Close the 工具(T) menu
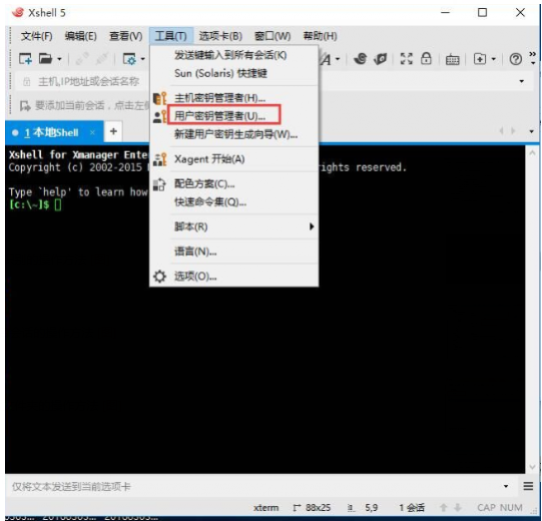 [x=171, y=36]
